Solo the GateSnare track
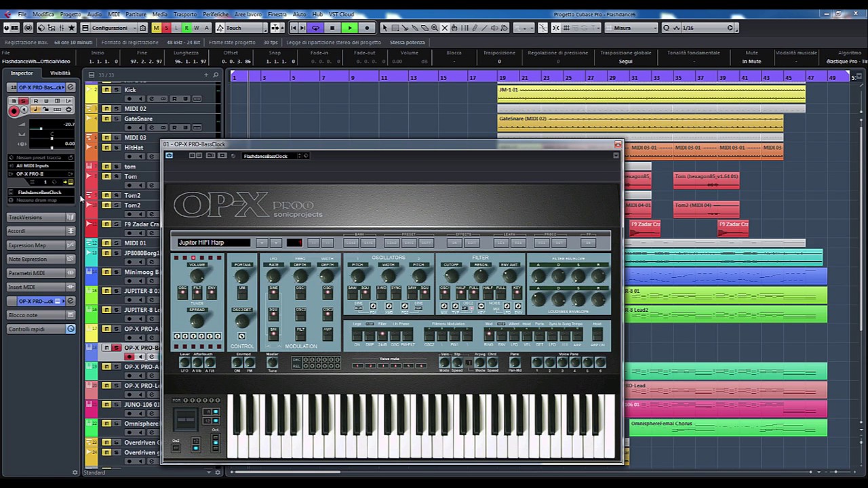 116,119
